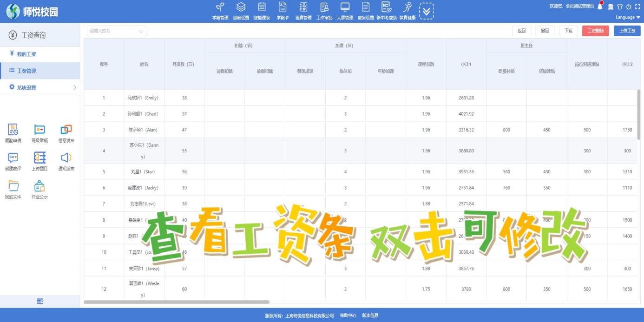Open the 智能课表 module icon

[262, 7]
